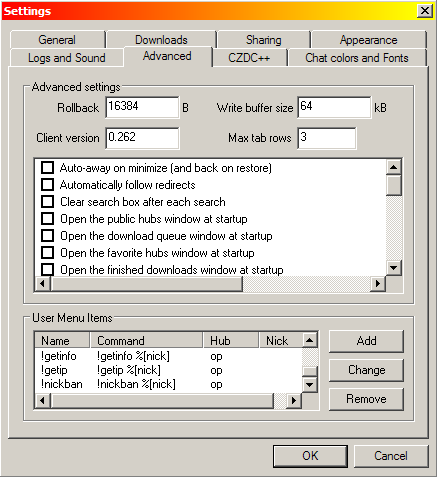Click options list vertical scrollbar thumb
Screen dimensions: 437x477
pos(394,185)
